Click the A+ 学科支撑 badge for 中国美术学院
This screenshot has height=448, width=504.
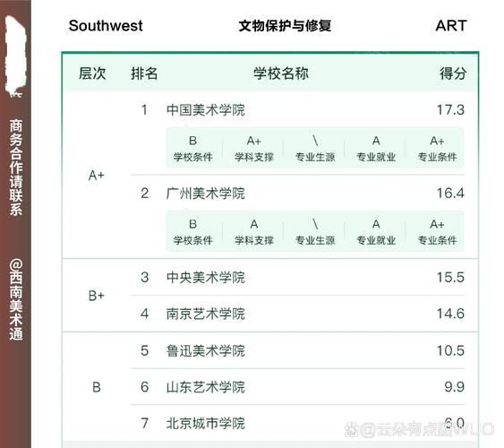pyautogui.click(x=254, y=148)
